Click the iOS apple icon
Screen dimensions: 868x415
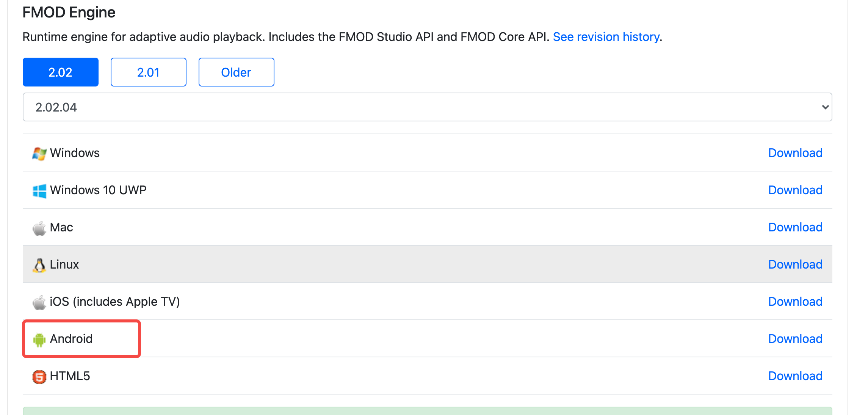(39, 302)
